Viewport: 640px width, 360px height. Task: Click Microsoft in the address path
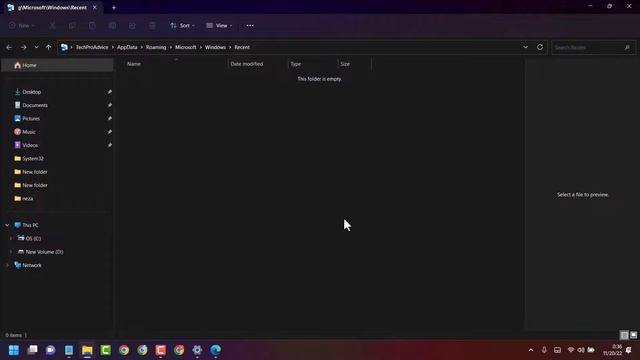(x=186, y=47)
